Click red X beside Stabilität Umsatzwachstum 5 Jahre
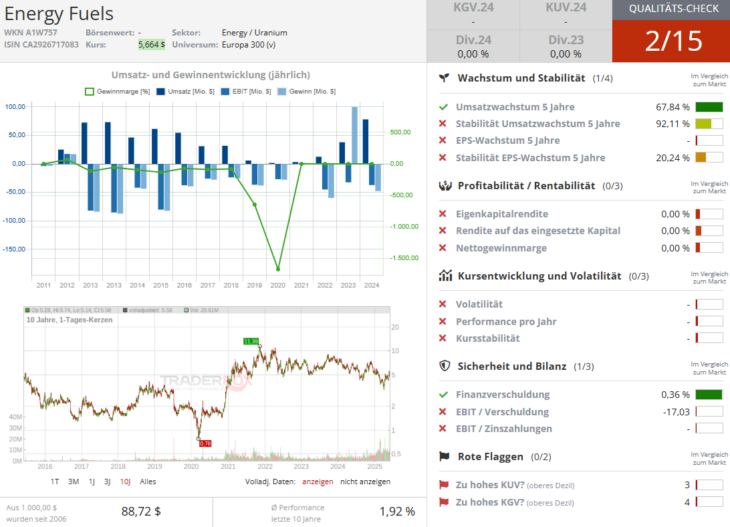730x527 pixels. [x=443, y=123]
